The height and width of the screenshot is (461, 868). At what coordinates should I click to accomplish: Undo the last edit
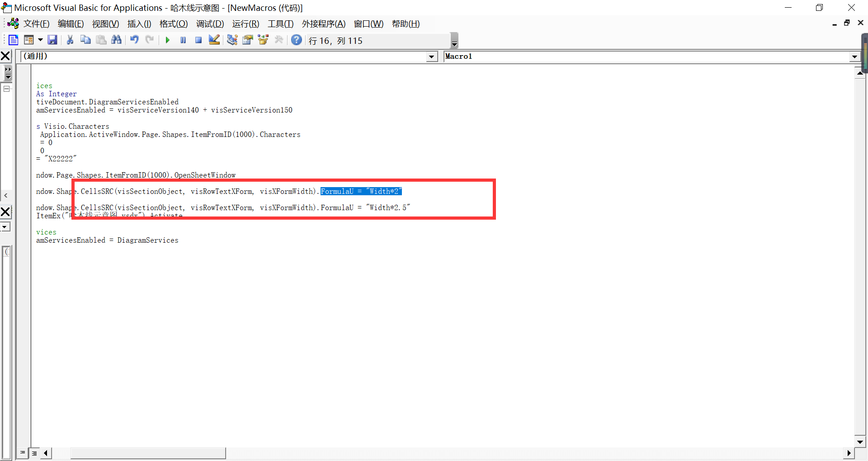[134, 40]
